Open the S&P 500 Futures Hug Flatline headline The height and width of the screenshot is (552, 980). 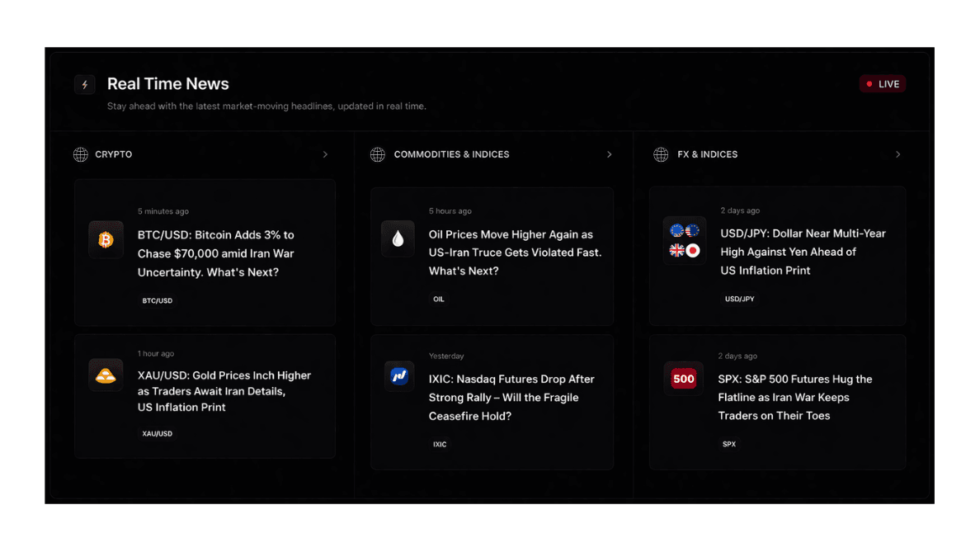tap(794, 398)
